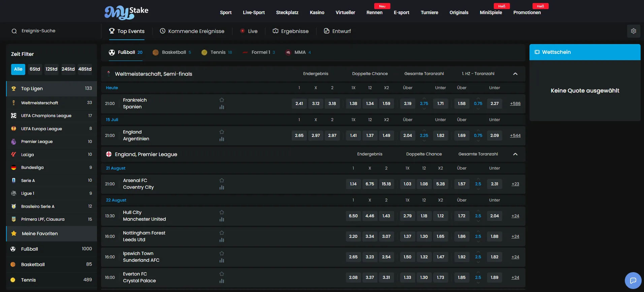Switch to the Entwurf tab
Screen dimensions: 644x292
pos(337,31)
